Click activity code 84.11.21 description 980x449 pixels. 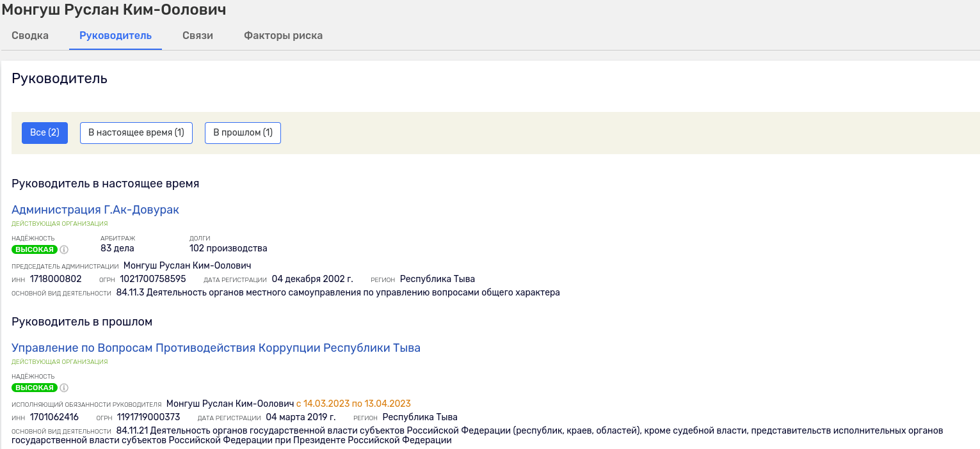click(478, 436)
